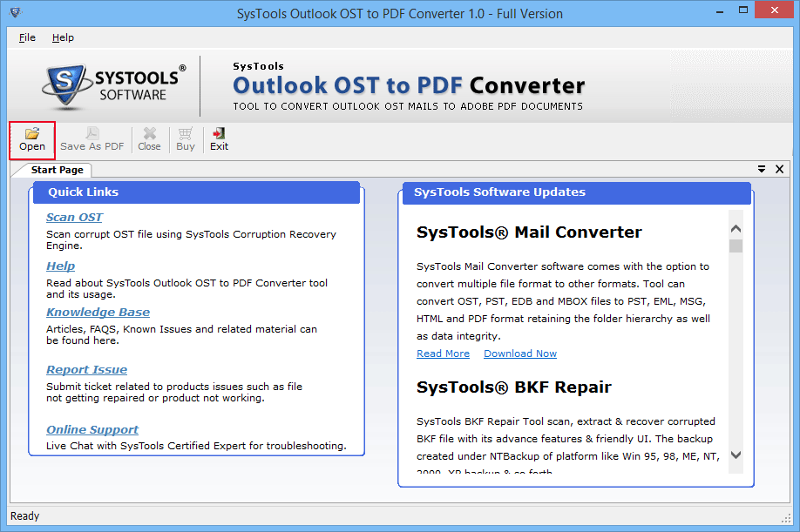Open the tab list dropdown arrow
The image size is (800, 532).
coord(762,169)
